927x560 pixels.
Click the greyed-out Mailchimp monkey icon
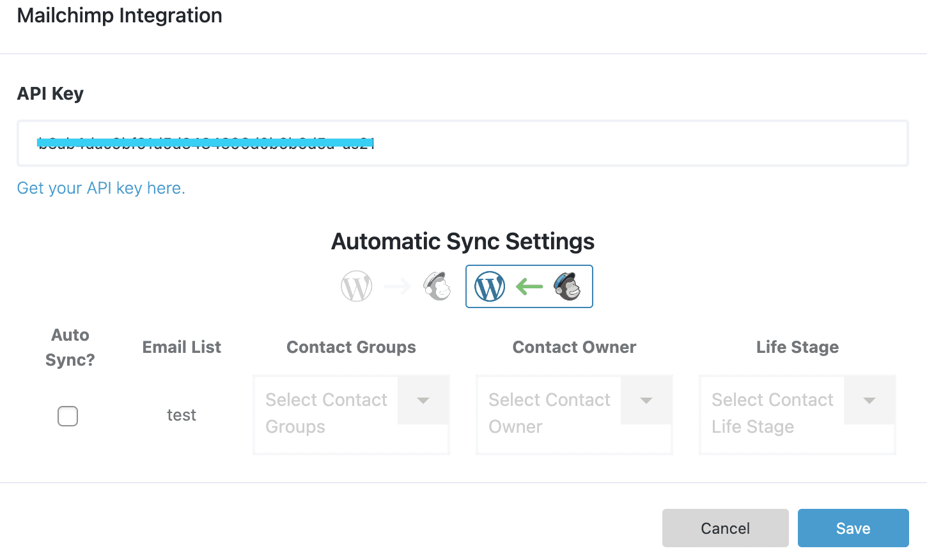pyautogui.click(x=437, y=286)
